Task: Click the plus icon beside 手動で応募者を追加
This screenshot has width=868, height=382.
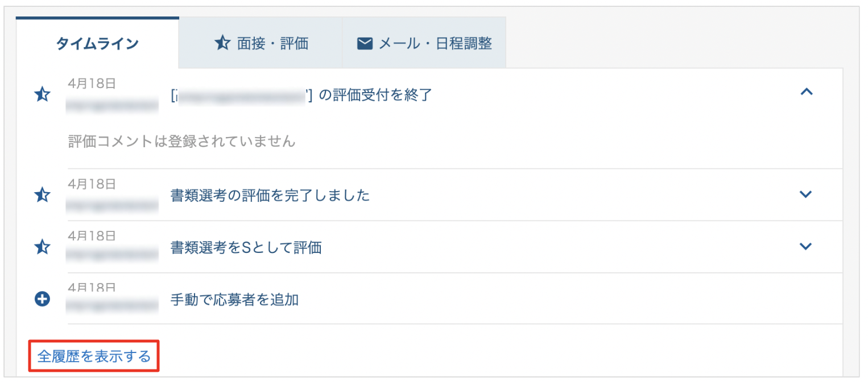Action: tap(43, 299)
